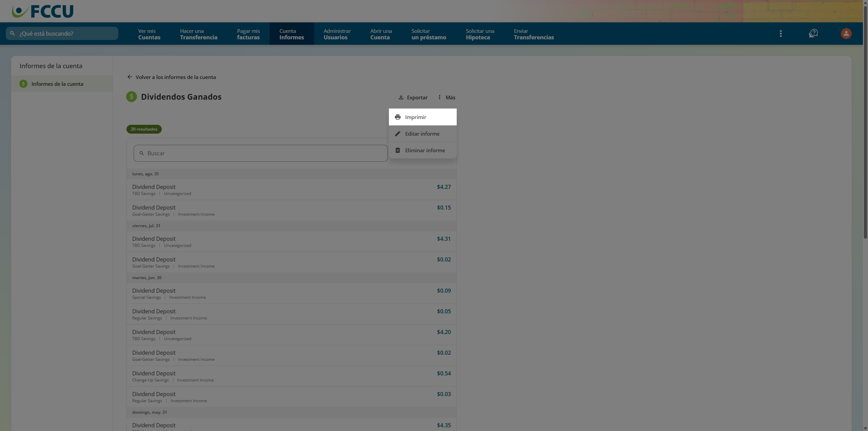Click the green dollar icon in the sidebar
Image resolution: width=868 pixels, height=431 pixels.
coord(23,84)
